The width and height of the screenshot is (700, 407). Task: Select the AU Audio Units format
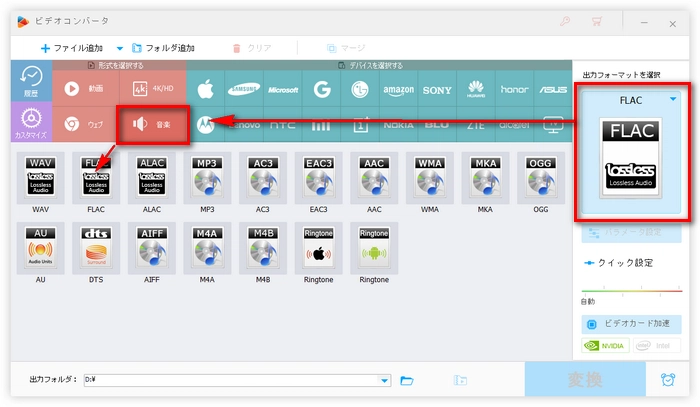[x=40, y=246]
